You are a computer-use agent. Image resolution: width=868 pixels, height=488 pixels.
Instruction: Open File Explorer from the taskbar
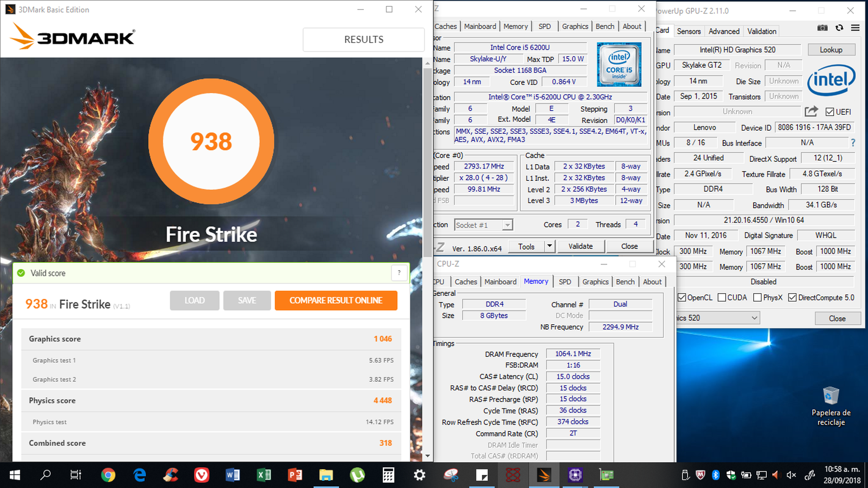click(326, 475)
